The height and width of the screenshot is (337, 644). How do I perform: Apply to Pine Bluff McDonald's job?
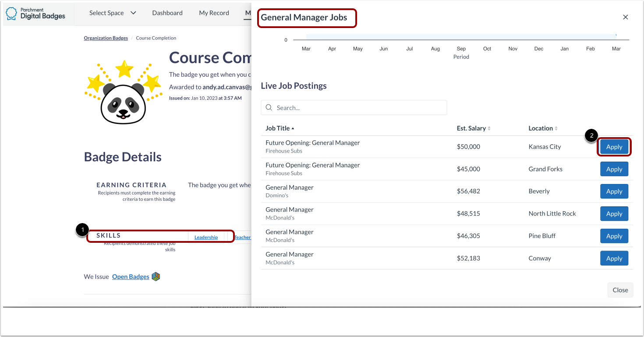(x=614, y=236)
